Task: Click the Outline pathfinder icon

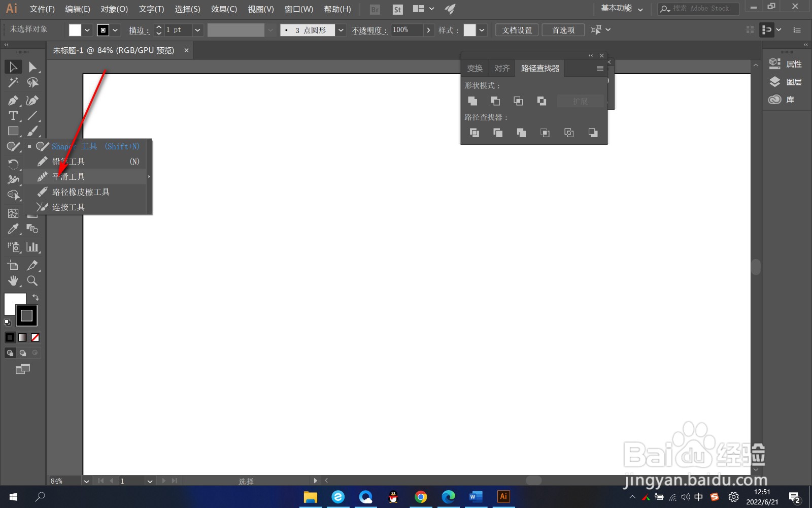Action: 569,133
